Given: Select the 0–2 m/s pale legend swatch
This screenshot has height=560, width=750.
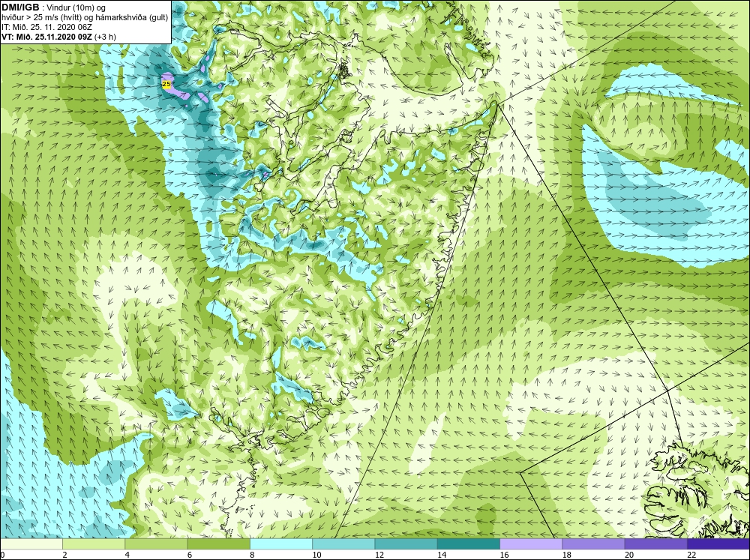Looking at the screenshot, I should click(x=31, y=544).
